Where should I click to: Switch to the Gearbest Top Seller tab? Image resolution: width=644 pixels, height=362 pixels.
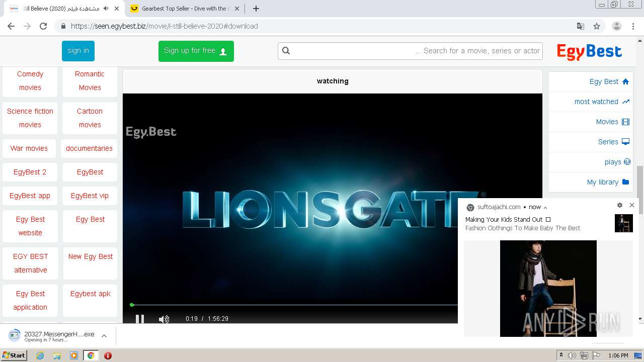tap(185, 9)
